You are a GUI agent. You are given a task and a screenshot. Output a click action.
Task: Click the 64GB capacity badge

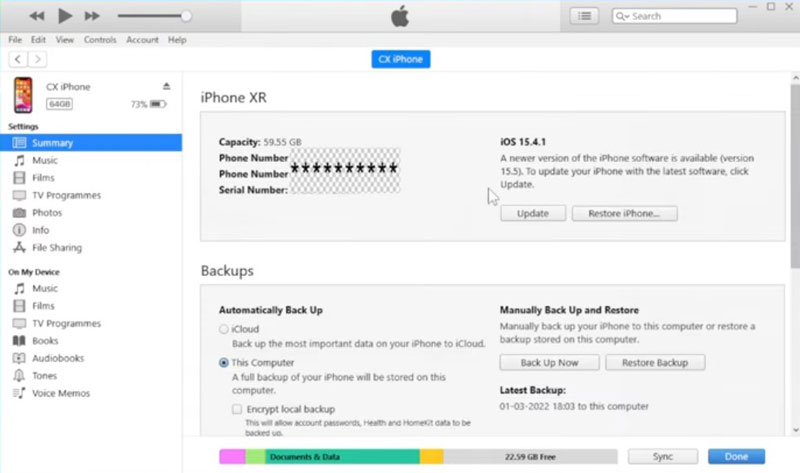click(x=59, y=104)
